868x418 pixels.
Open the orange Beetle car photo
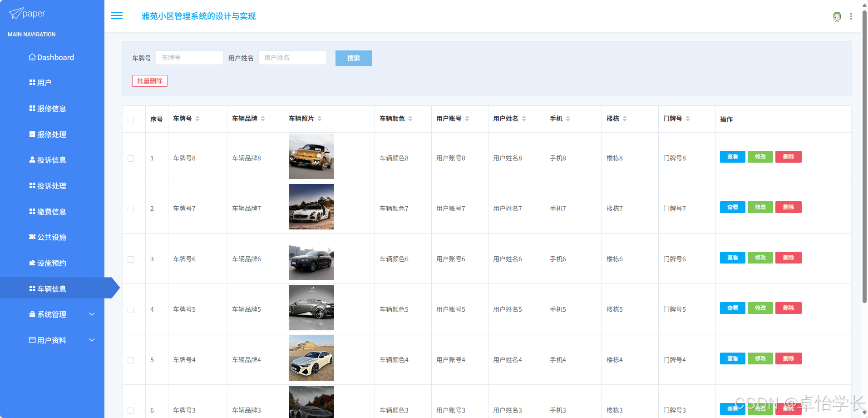coord(311,156)
